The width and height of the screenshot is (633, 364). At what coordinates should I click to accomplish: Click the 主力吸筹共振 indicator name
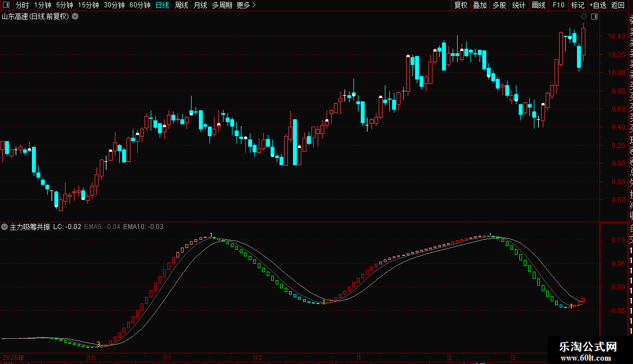(30, 227)
